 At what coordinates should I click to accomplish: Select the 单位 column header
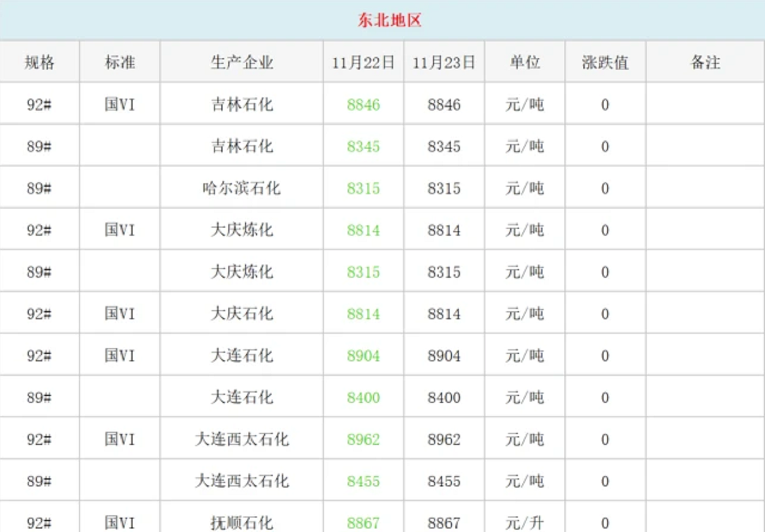click(x=525, y=62)
